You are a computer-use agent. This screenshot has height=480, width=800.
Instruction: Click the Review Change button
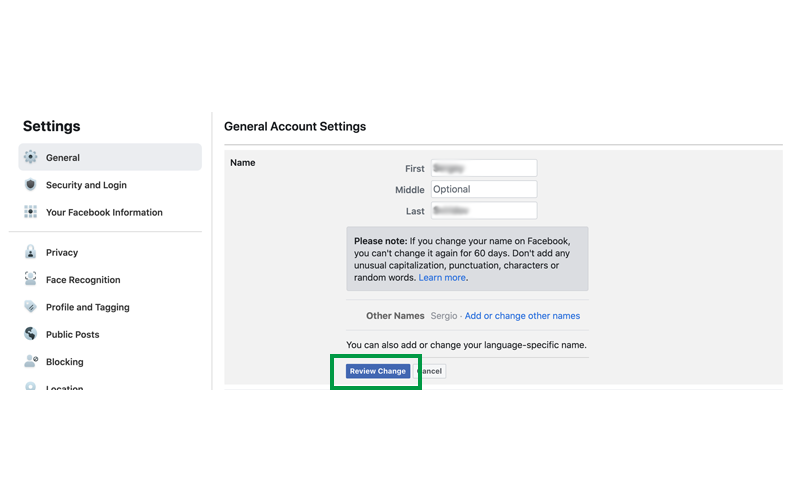tap(378, 371)
